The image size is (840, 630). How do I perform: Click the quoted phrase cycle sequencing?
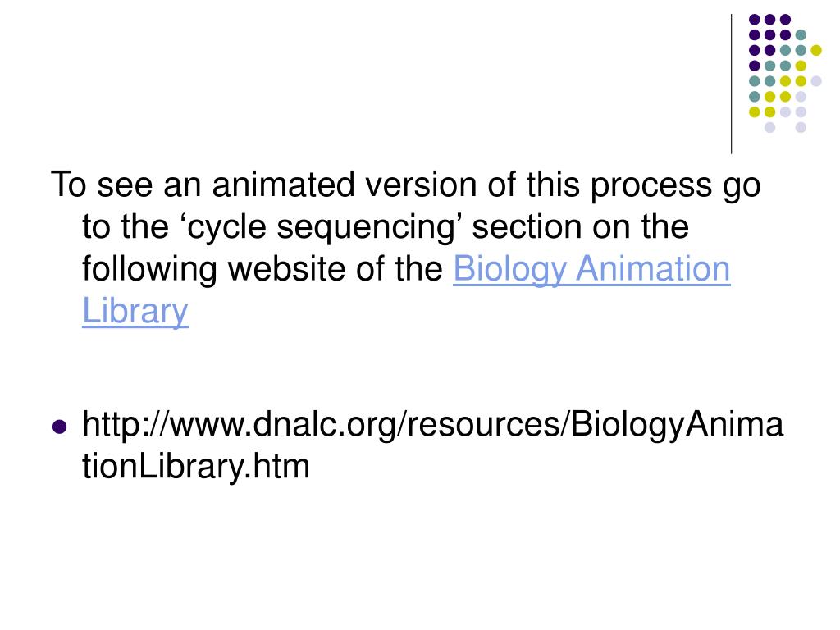point(321,227)
